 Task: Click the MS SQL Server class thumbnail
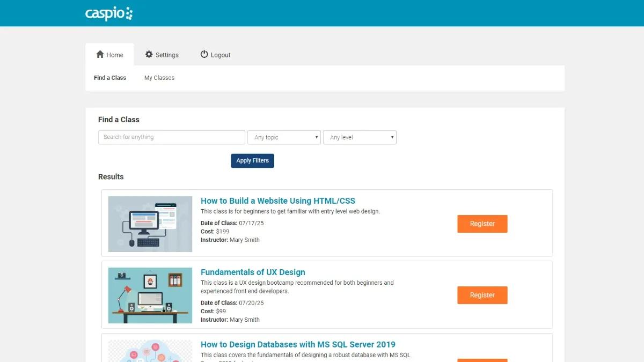(150, 351)
